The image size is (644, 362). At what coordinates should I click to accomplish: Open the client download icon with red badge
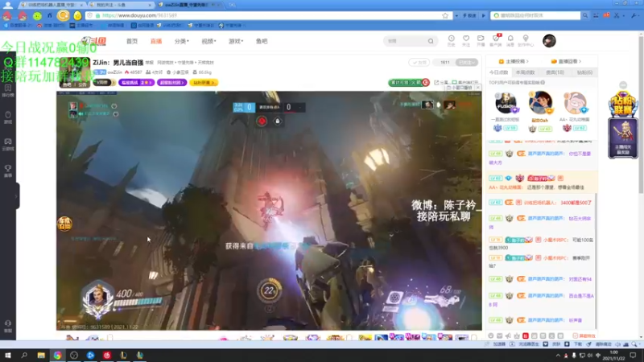tap(496, 40)
